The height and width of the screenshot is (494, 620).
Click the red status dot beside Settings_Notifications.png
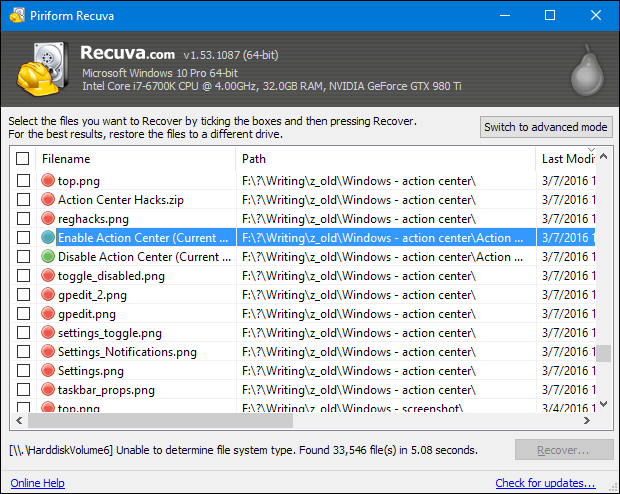pos(48,351)
